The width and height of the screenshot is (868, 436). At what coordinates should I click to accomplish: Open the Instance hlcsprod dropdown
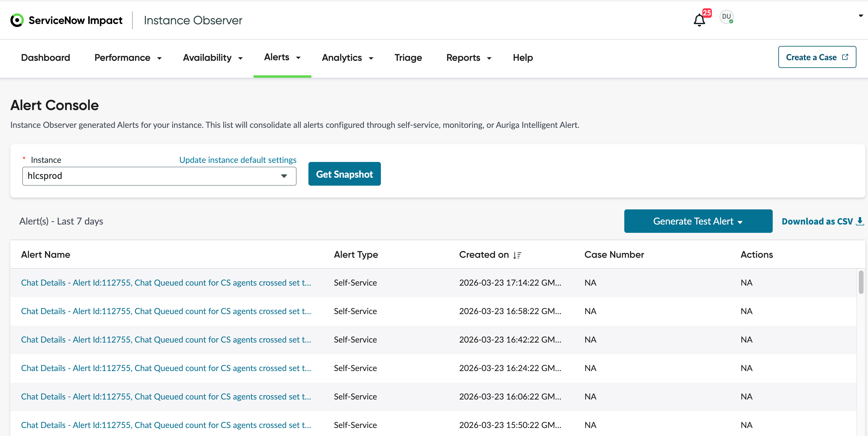(159, 176)
